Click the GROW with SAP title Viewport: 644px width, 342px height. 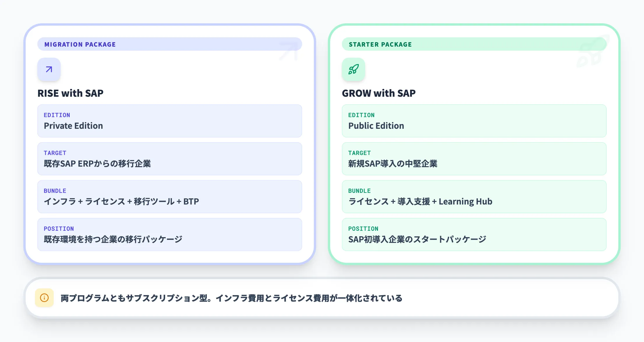[x=379, y=93]
